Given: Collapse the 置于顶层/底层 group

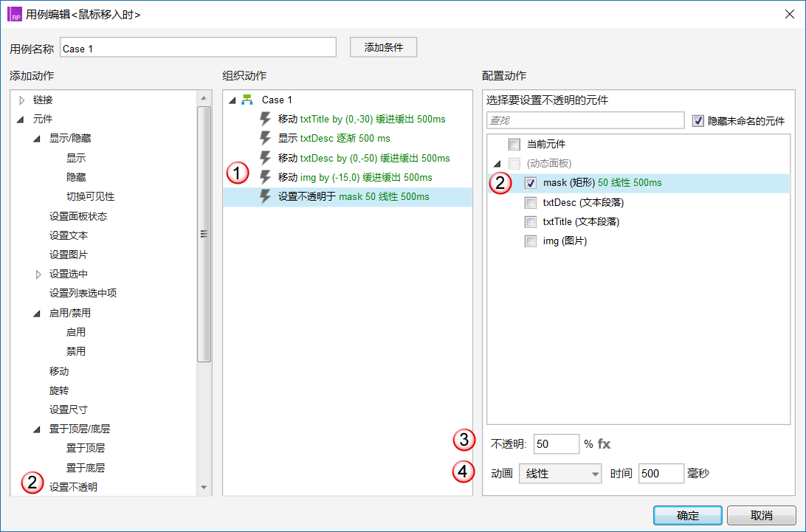Looking at the screenshot, I should (37, 429).
